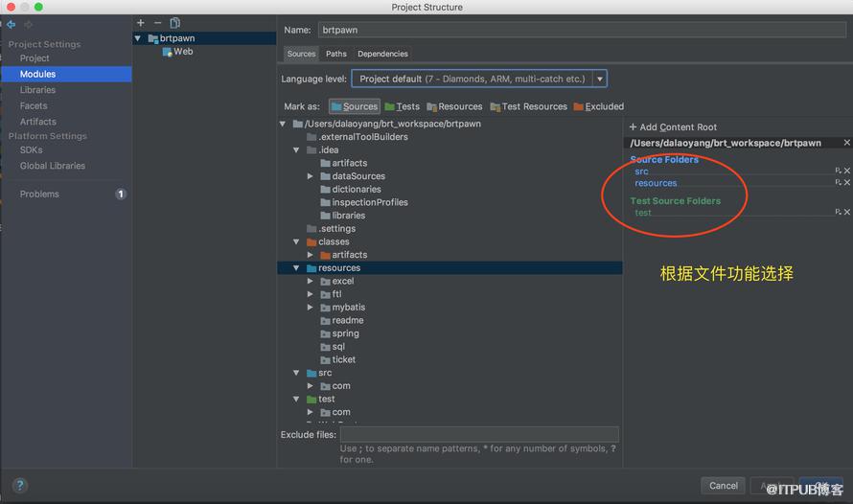853x504 pixels.
Task: Select the dictionaries folder row
Action: (450, 189)
